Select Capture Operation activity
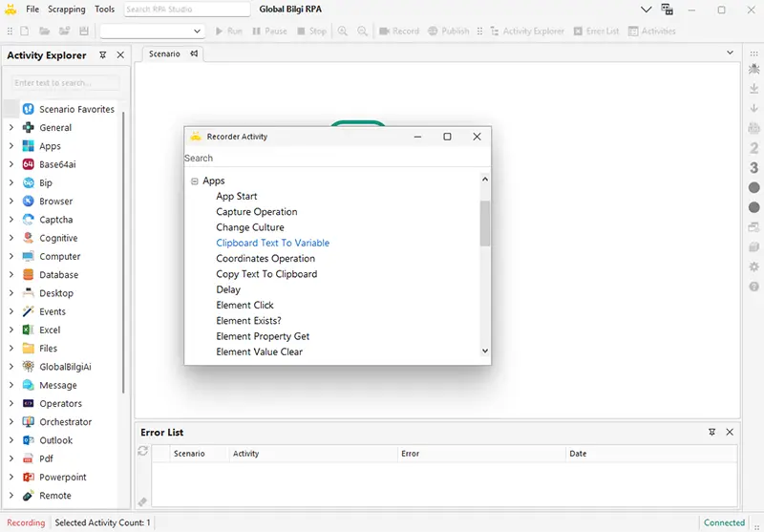This screenshot has width=764, height=532. 257,211
